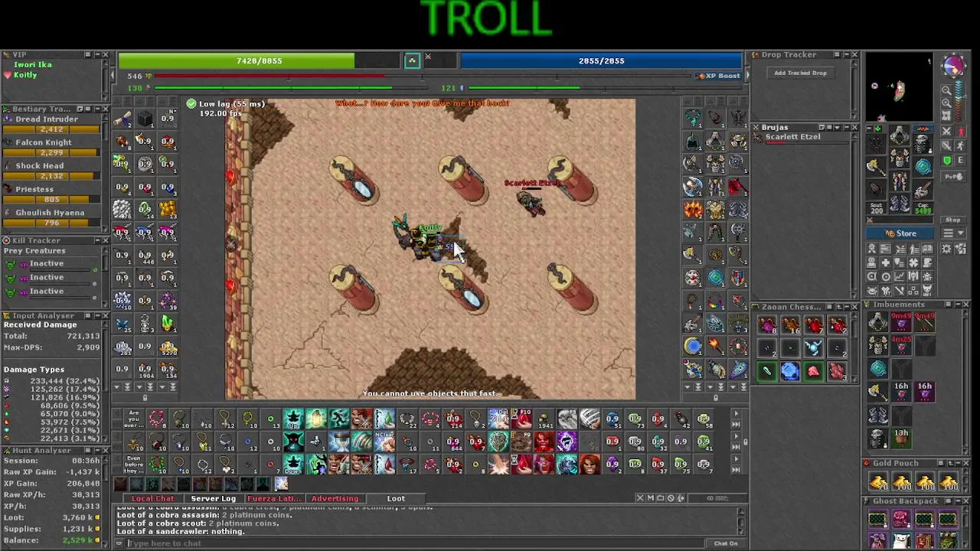Click the first Ghost Backpack slot
The width and height of the screenshot is (980, 551).
(878, 520)
